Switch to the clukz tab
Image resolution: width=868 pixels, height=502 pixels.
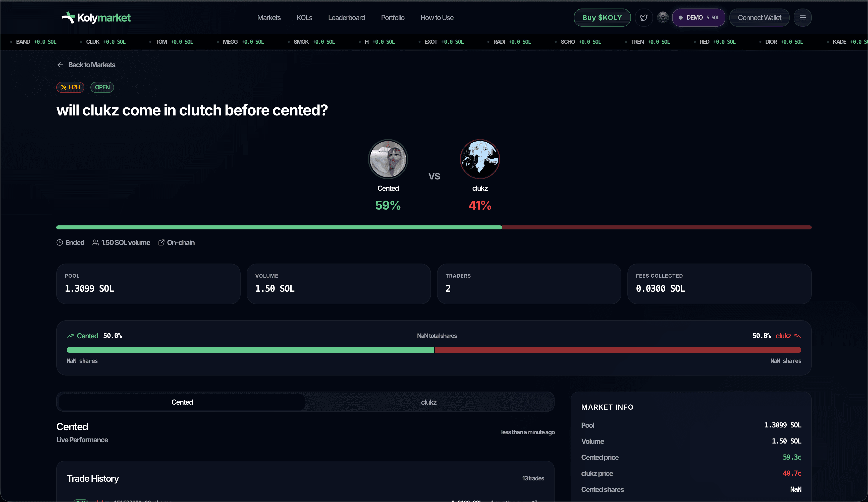click(x=428, y=402)
